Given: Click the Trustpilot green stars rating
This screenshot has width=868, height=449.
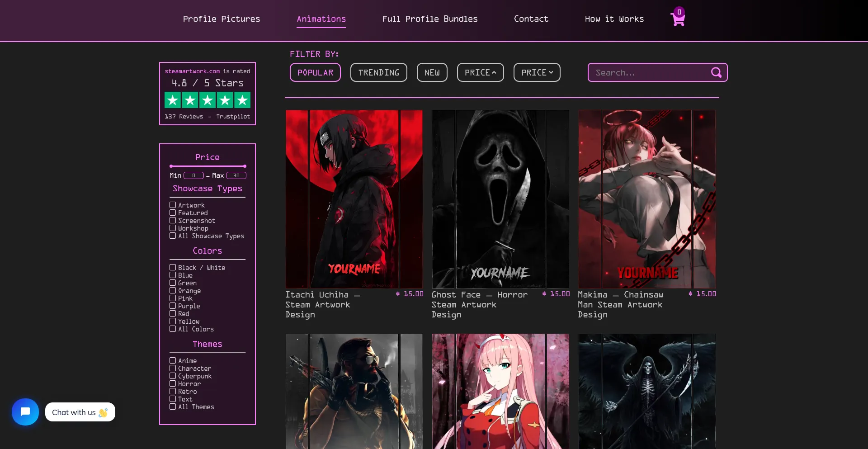Looking at the screenshot, I should coord(208,100).
